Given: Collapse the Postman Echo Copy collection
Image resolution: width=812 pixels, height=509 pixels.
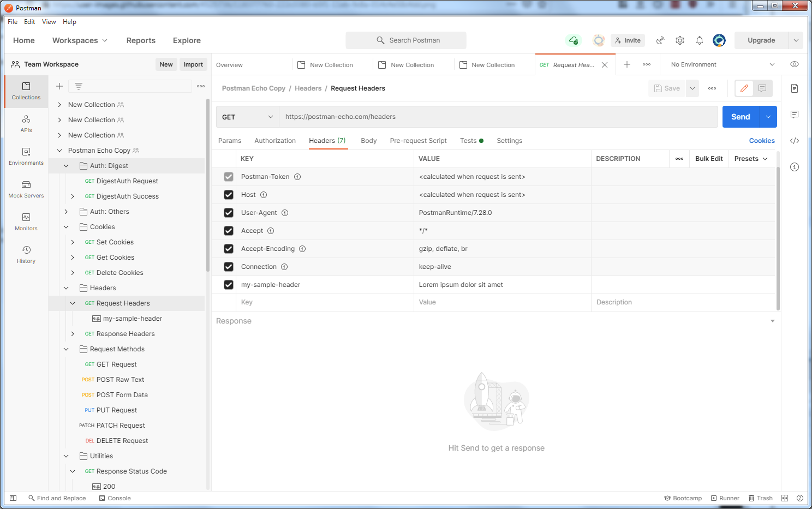Looking at the screenshot, I should coord(59,150).
